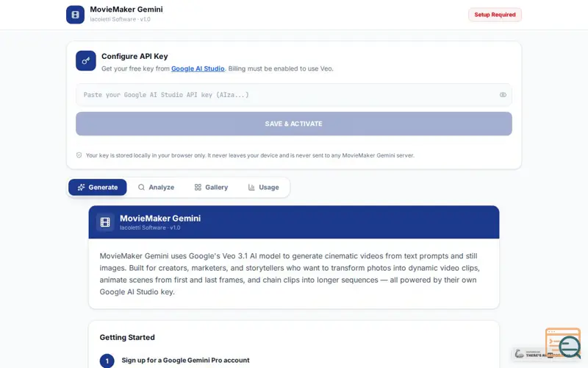
Task: Switch to the Generate tab
Action: [98, 187]
